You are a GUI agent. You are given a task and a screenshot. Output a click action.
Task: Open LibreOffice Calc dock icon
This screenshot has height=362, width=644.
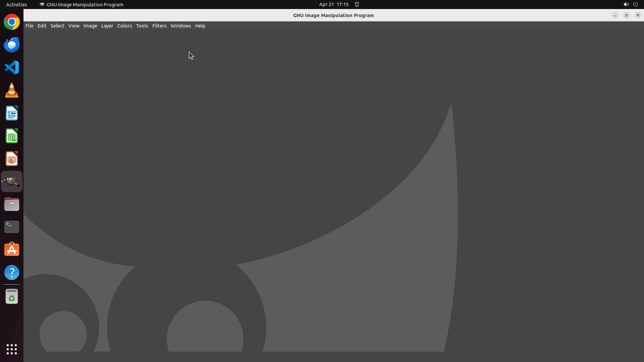[x=12, y=136]
